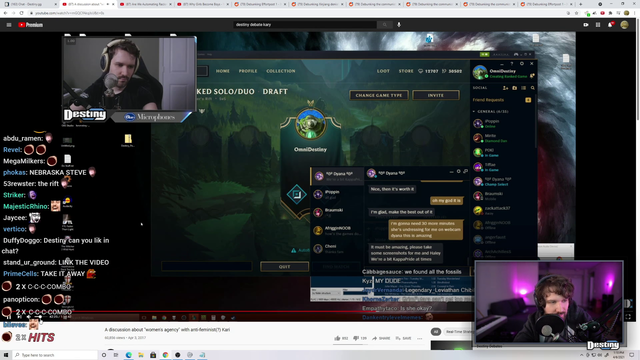Open a new Chrome tab with plus button

click(x=580, y=4)
